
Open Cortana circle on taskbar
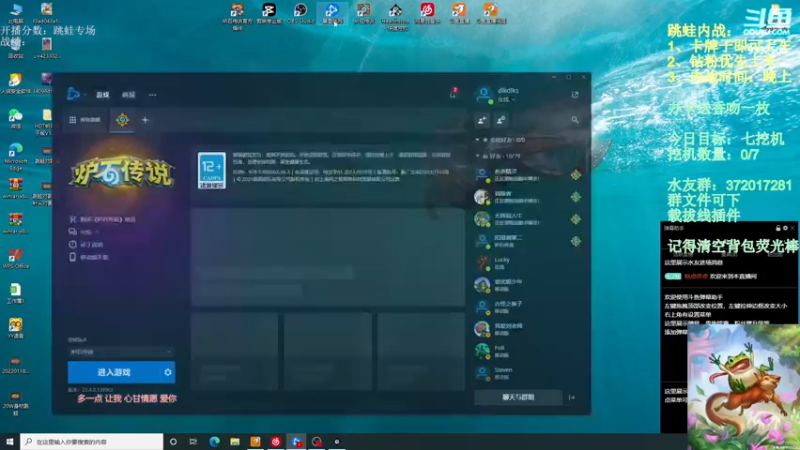[x=173, y=442]
